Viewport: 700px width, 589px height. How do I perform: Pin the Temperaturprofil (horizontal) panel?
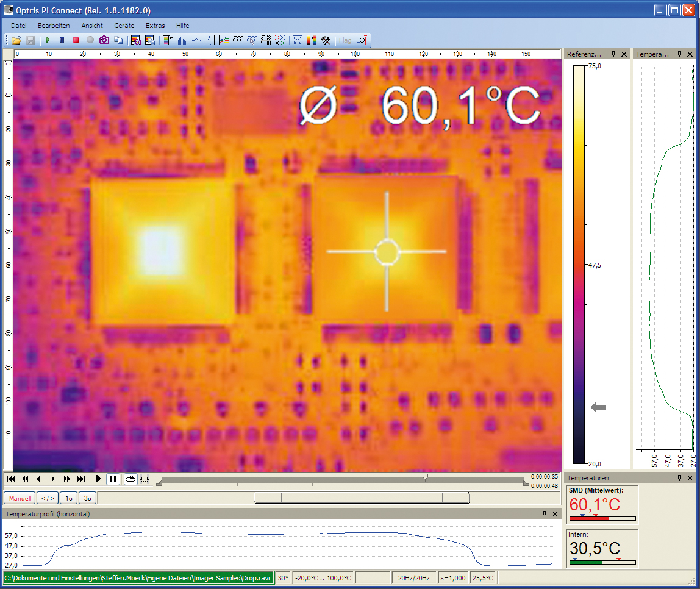pyautogui.click(x=545, y=514)
